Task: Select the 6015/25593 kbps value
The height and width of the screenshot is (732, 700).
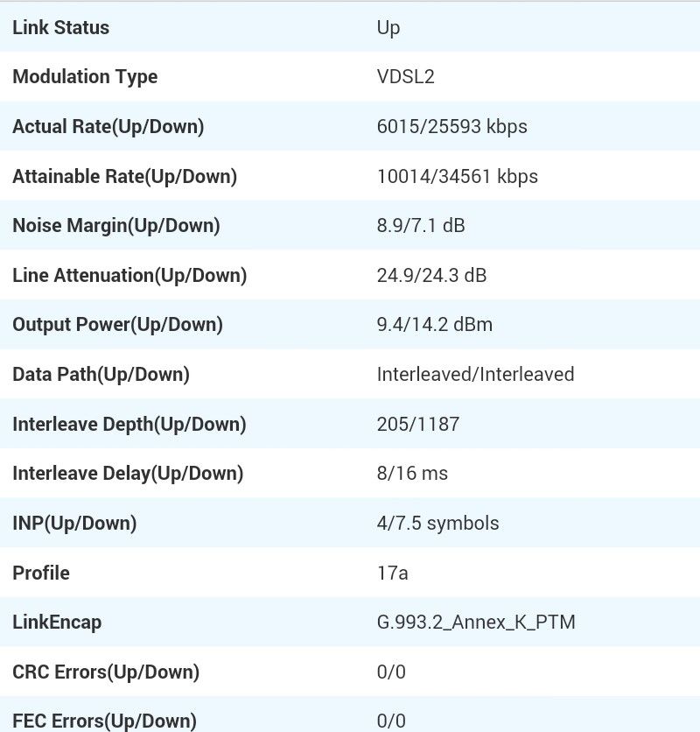Action: click(x=451, y=126)
